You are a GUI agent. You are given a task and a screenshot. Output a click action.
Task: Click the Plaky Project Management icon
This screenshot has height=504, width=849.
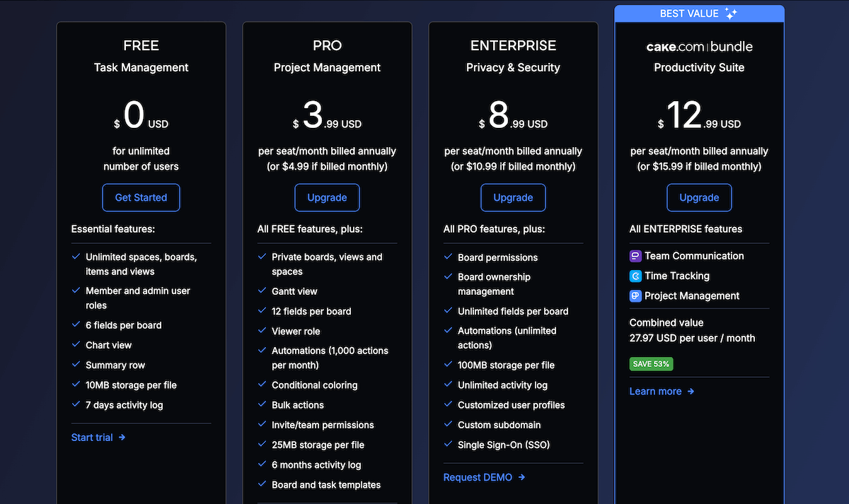[x=636, y=295]
